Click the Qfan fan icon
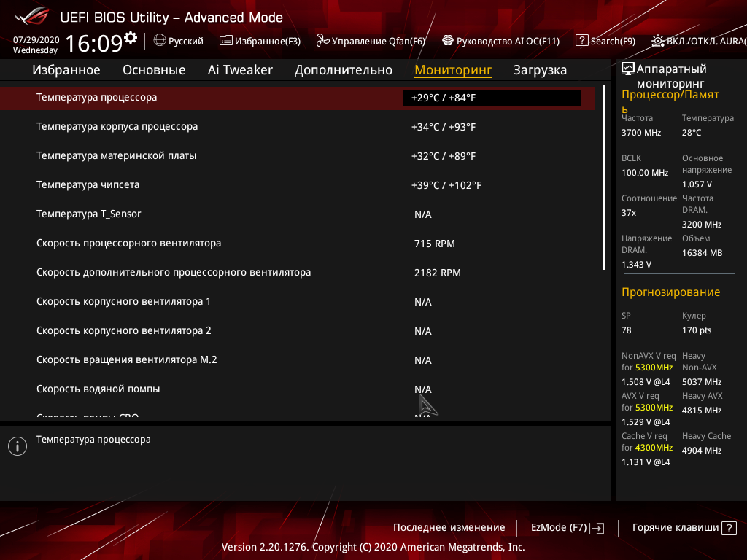 322,41
